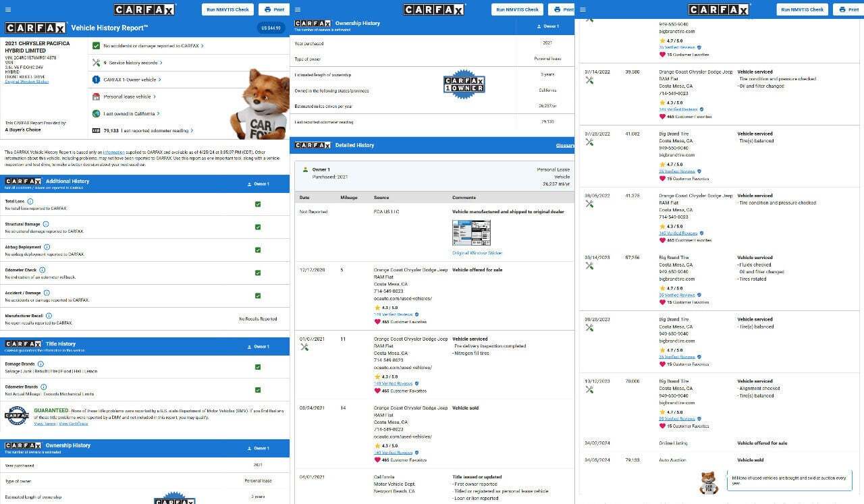This screenshot has width=864, height=504.
Task: Click the 'Auto Auction' source text
Action: (672, 460)
